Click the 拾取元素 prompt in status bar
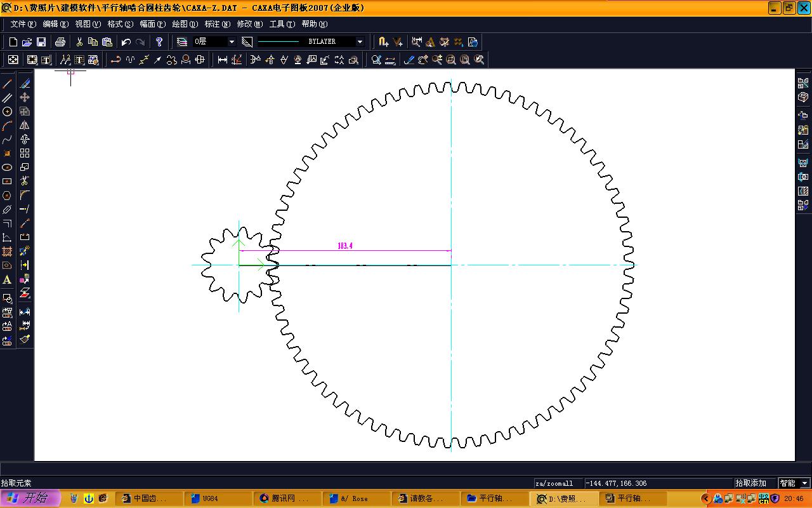 pyautogui.click(x=16, y=483)
